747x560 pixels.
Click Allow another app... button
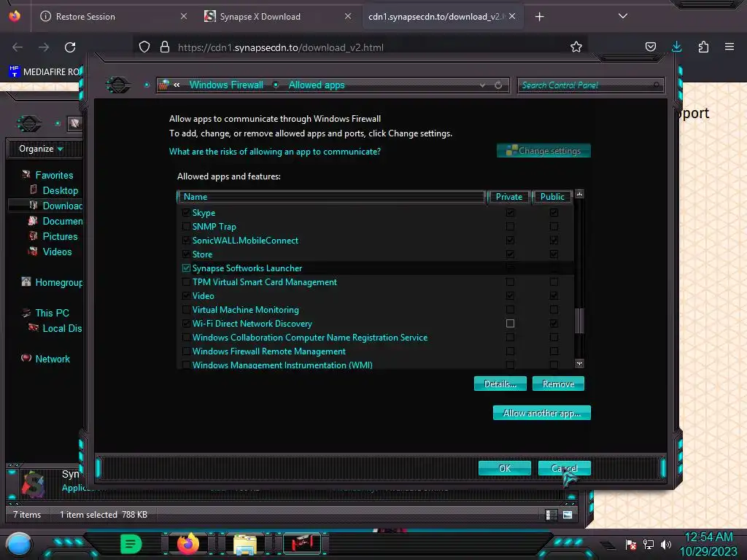click(542, 413)
